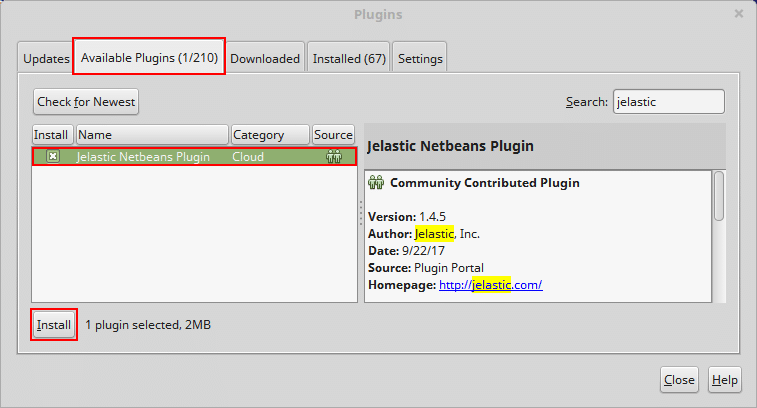Click the Close button

coord(679,380)
